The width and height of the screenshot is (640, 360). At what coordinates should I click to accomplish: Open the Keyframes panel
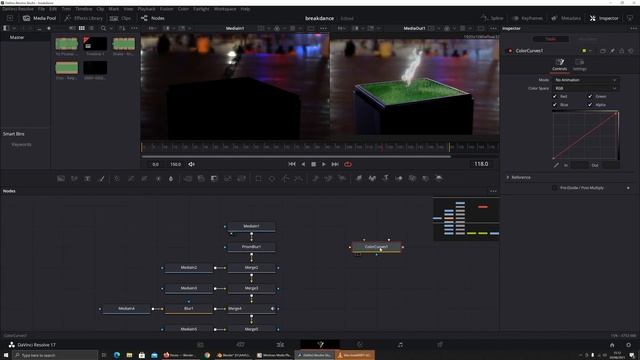[527, 18]
